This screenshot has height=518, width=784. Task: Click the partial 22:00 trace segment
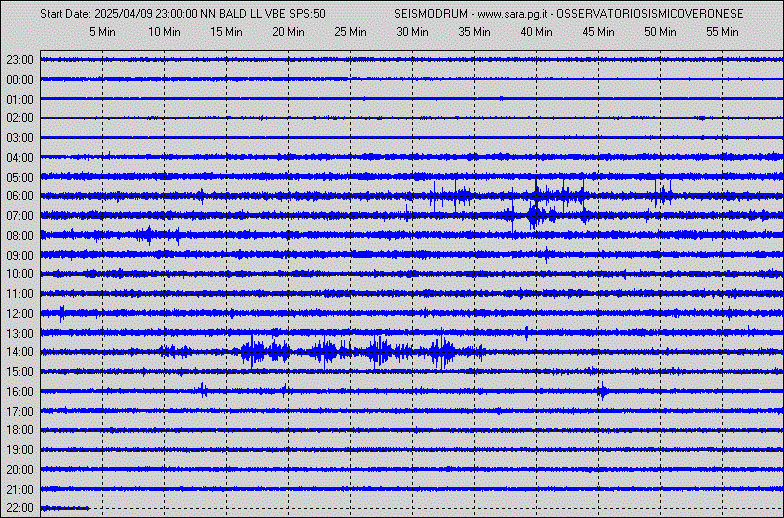(65, 508)
